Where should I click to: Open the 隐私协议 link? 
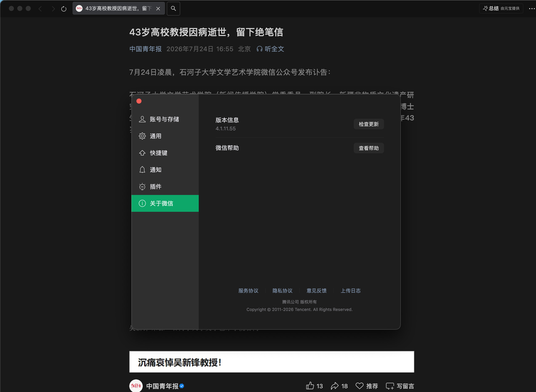282,291
